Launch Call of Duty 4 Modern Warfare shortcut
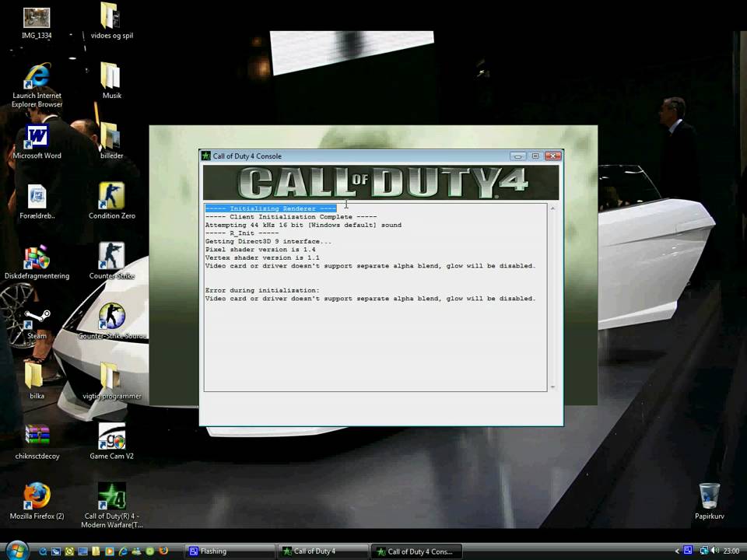This screenshot has height=560, width=747. 111,506
